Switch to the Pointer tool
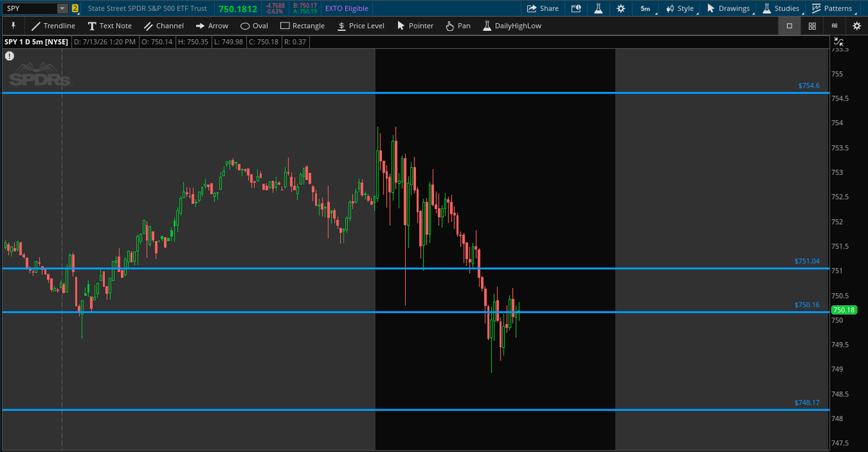 click(x=415, y=25)
